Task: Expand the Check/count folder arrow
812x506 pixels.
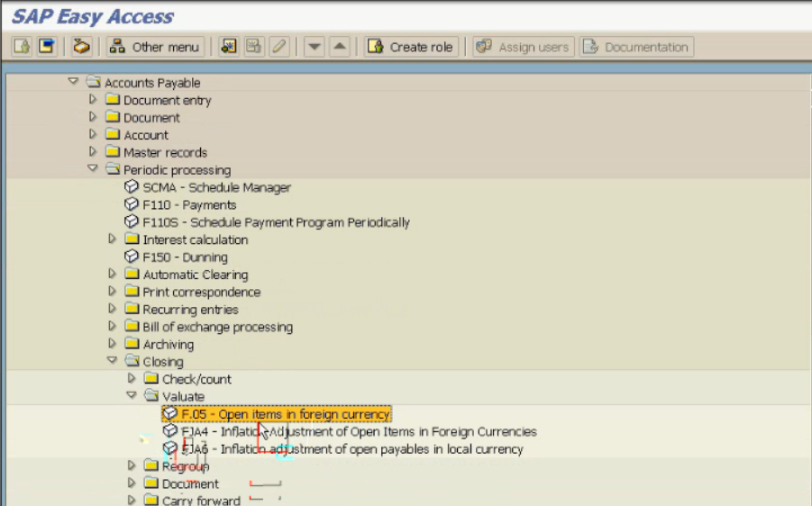Action: (132, 378)
